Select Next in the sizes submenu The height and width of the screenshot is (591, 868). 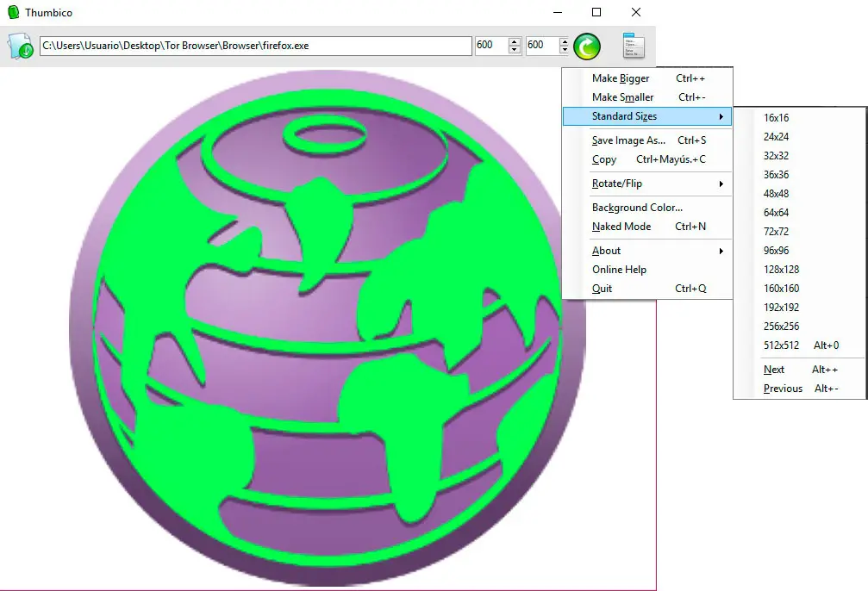pyautogui.click(x=799, y=370)
